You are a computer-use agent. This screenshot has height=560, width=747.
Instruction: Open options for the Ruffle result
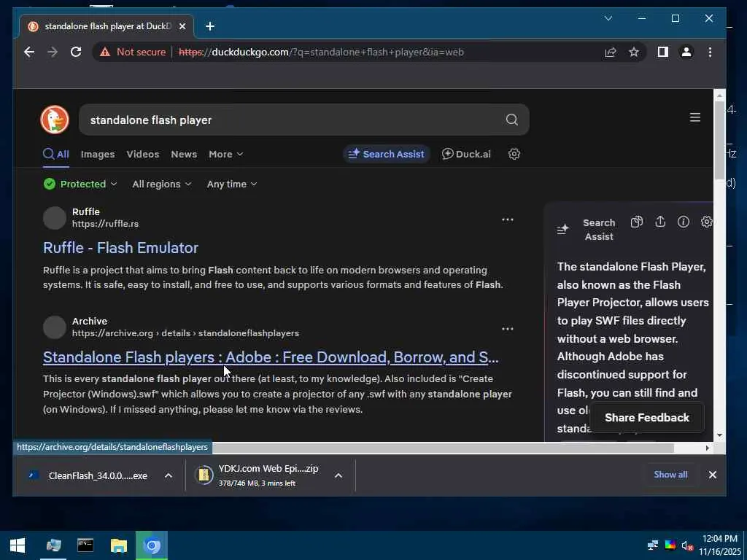pyautogui.click(x=508, y=219)
